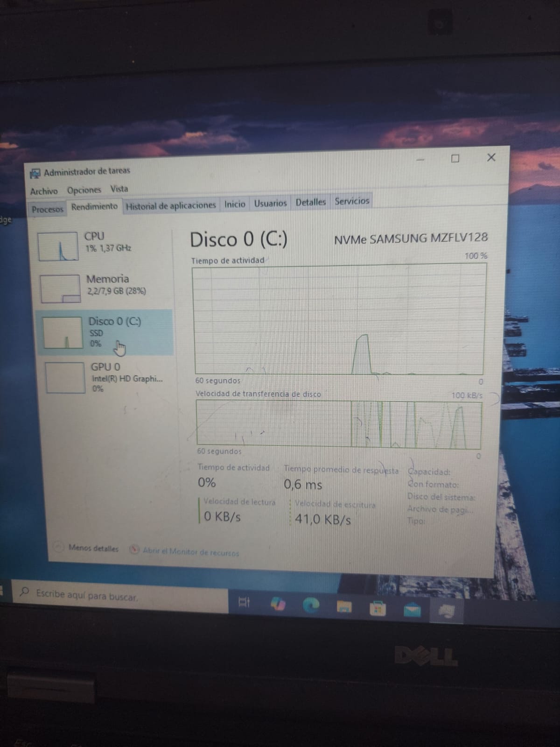The image size is (560, 747).
Task: Minimize the Administrador de tareas window
Action: (421, 160)
